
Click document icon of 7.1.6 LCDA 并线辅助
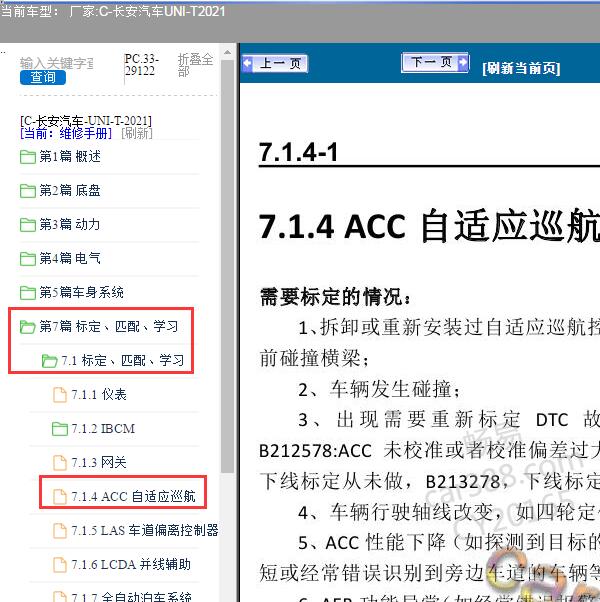(x=60, y=564)
